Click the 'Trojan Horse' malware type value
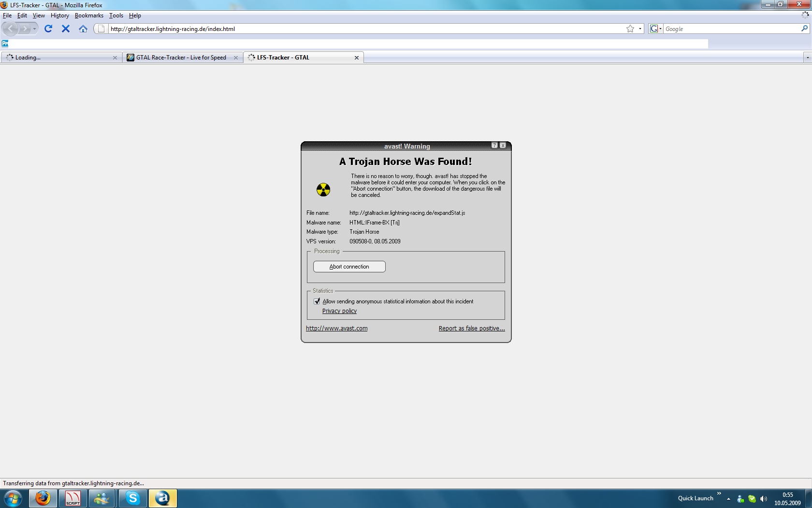The width and height of the screenshot is (812, 508). point(364,232)
